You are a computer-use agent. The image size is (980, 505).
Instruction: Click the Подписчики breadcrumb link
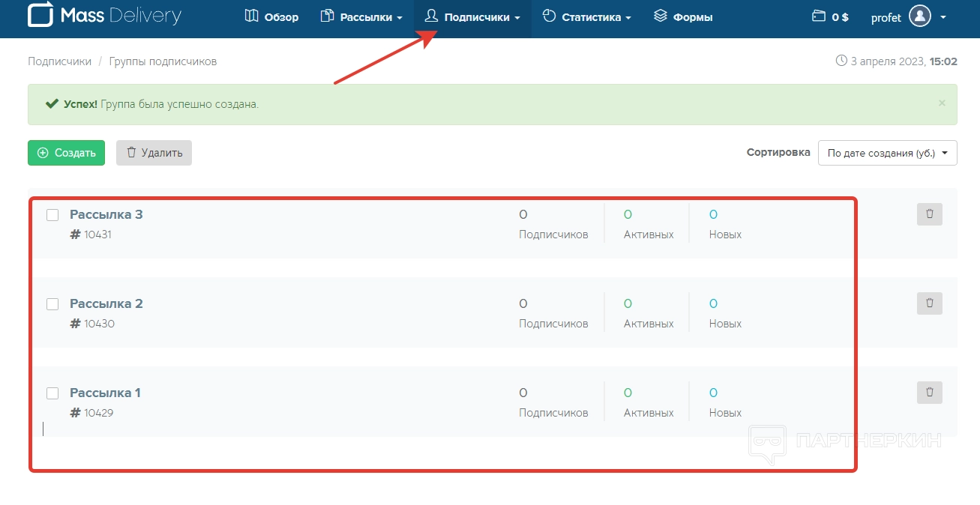click(x=59, y=61)
